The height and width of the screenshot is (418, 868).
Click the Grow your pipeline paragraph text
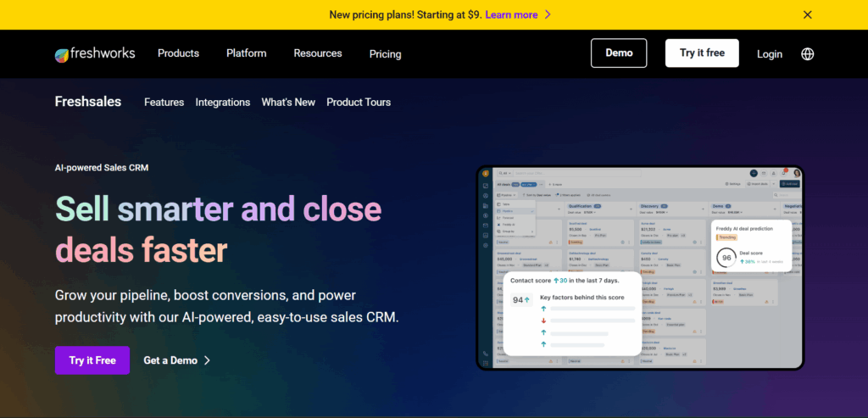pos(227,307)
